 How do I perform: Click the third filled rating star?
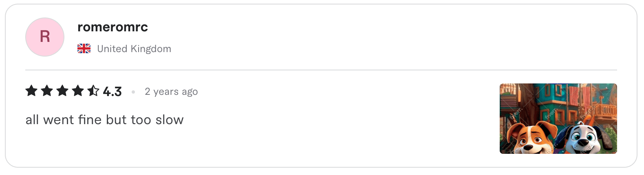point(62,91)
